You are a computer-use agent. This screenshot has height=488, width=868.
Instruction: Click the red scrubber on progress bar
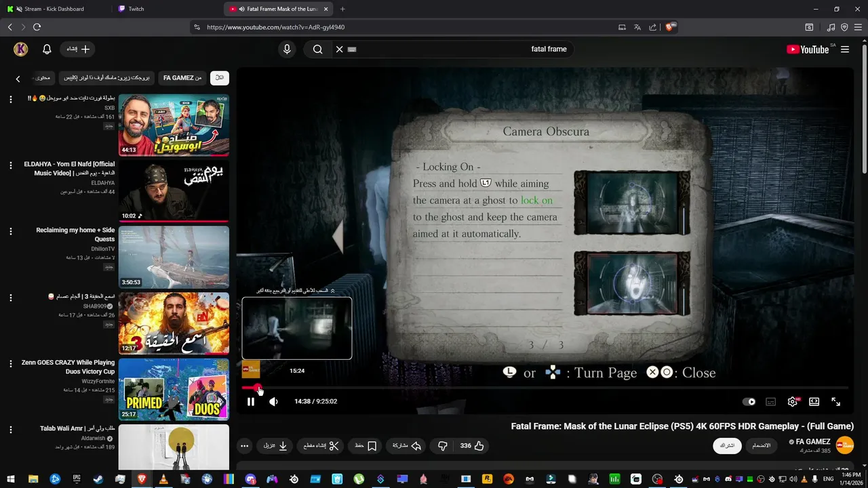(258, 388)
